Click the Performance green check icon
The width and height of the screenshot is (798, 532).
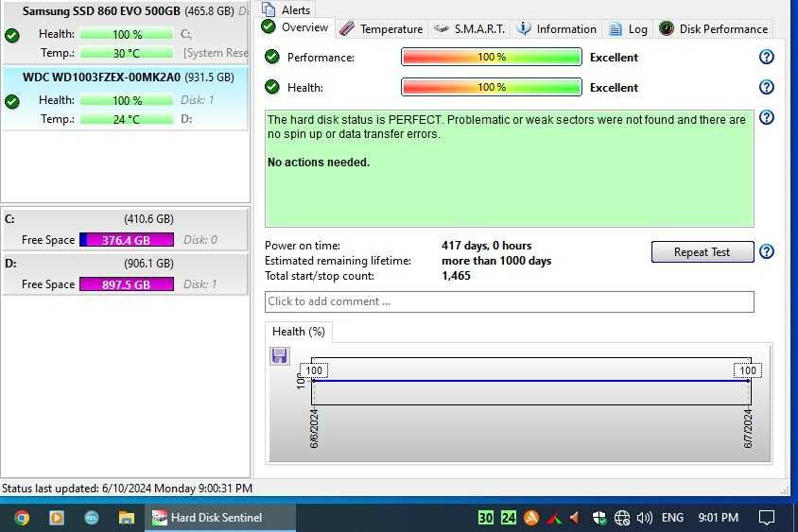tap(272, 57)
